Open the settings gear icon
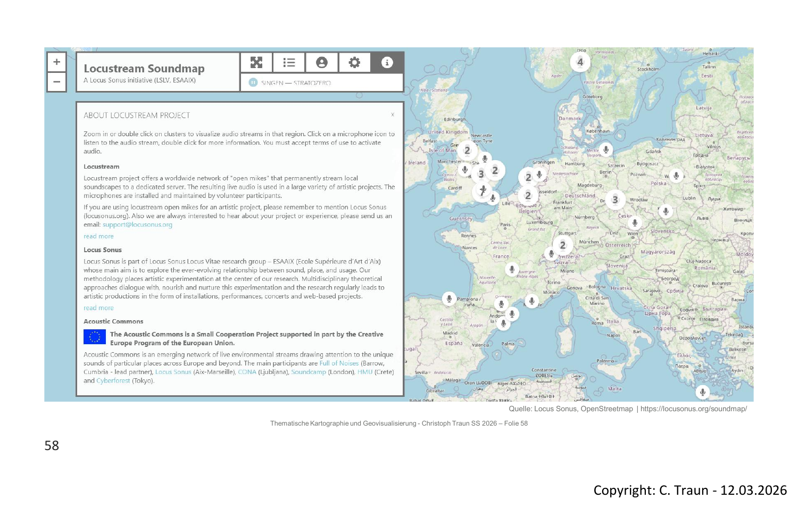798x532 pixels. pos(354,63)
